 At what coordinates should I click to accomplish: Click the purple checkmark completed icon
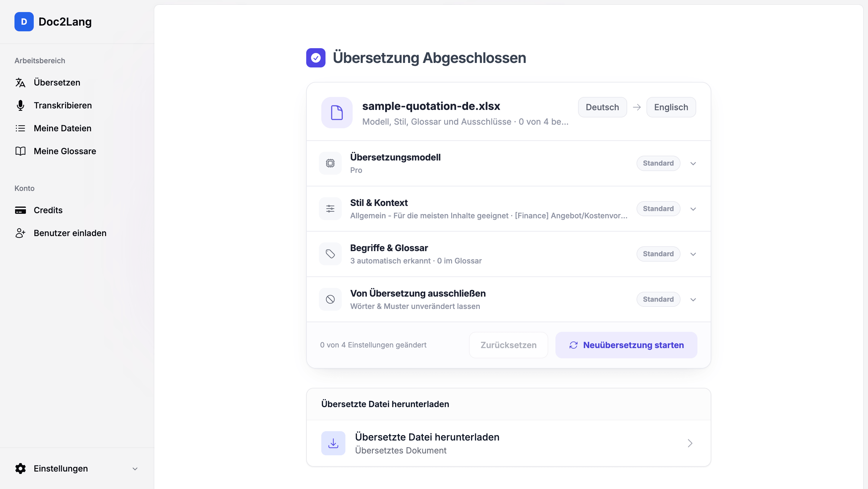tap(316, 58)
